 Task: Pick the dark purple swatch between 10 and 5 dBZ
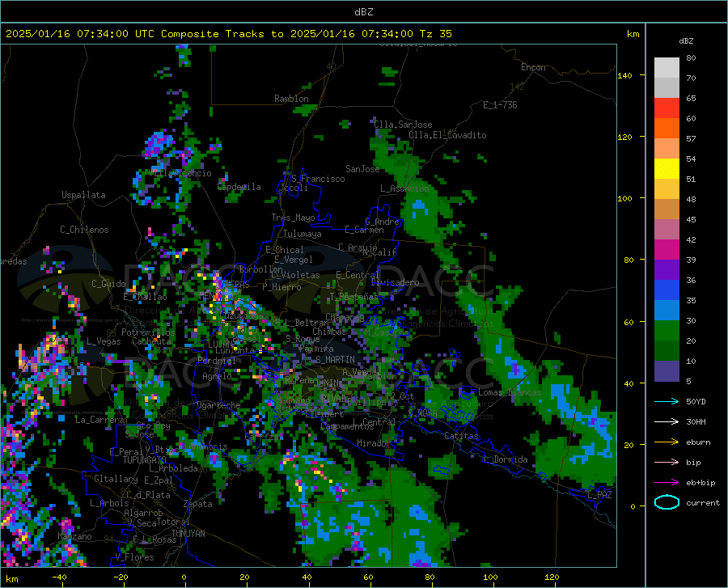(667, 371)
